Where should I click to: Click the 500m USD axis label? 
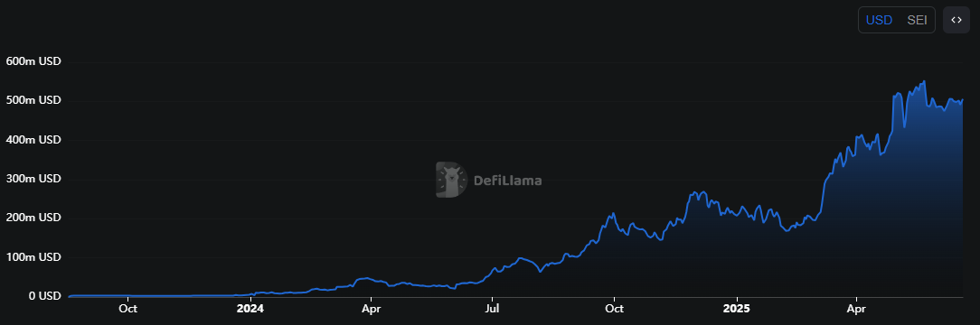[x=33, y=100]
